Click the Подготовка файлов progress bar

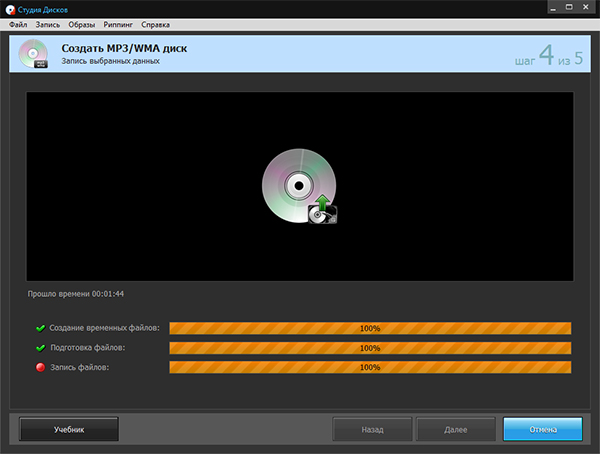pos(370,348)
